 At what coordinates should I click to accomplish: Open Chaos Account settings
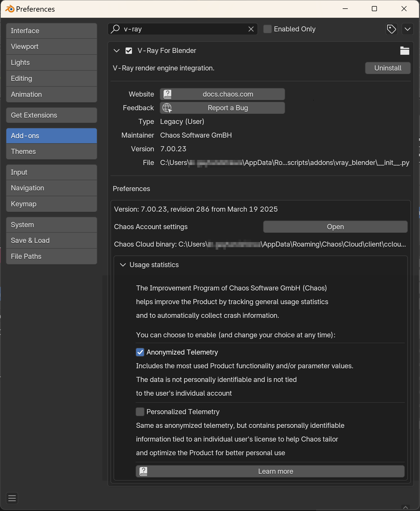pos(335,227)
